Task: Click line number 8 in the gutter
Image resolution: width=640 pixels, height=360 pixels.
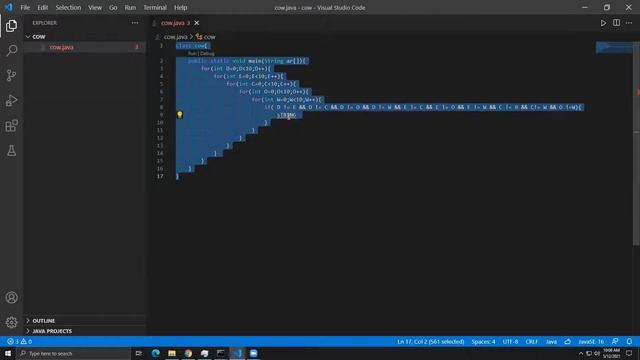Action: point(161,107)
